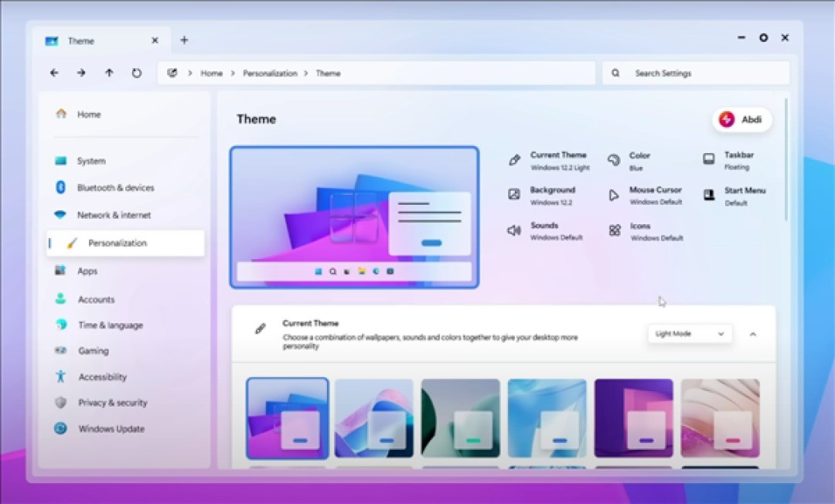Click the back arrow navigation icon
This screenshot has height=504, width=835.
(x=54, y=73)
